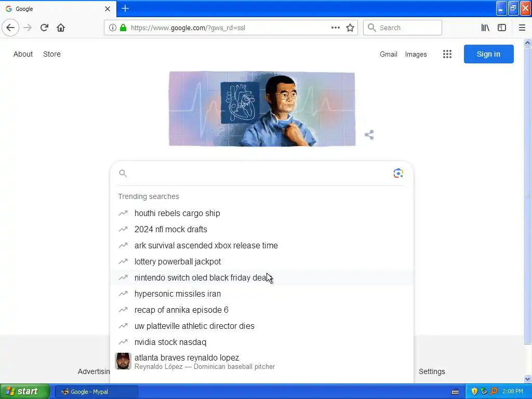Image resolution: width=532 pixels, height=399 pixels.
Task: Click the Forward navigation arrow
Action: [28, 28]
